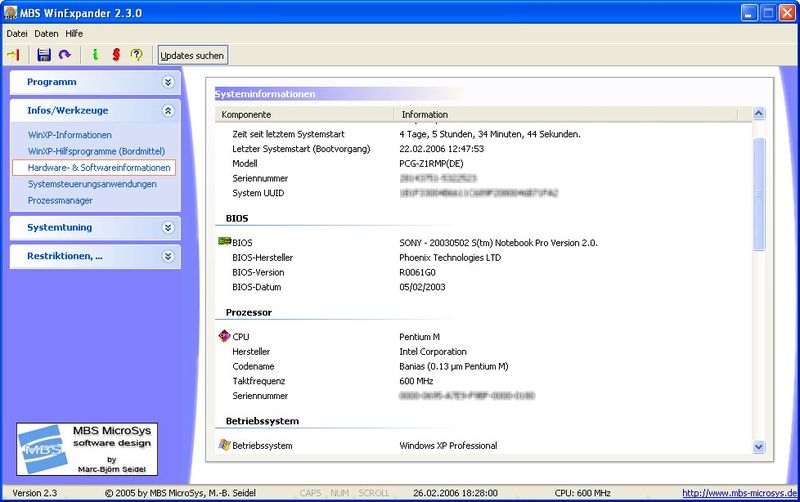This screenshot has width=800, height=502.
Task: Expand the Systemtuning sidebar section
Action: [x=168, y=228]
